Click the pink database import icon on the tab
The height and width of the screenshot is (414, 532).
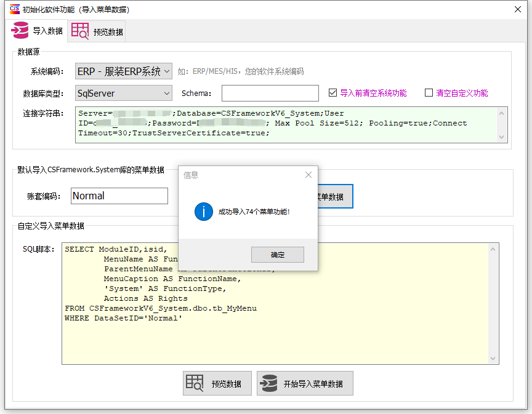click(x=20, y=30)
